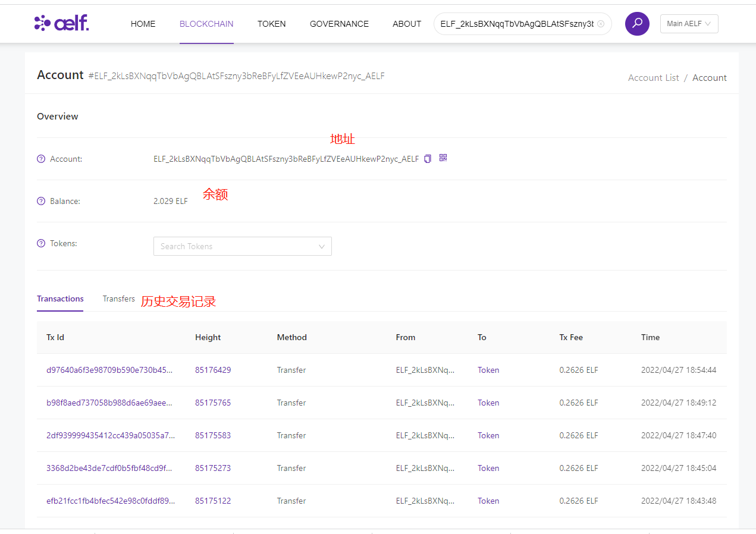This screenshot has height=534, width=756.
Task: Click the aelf logo in header
Action: (x=62, y=23)
